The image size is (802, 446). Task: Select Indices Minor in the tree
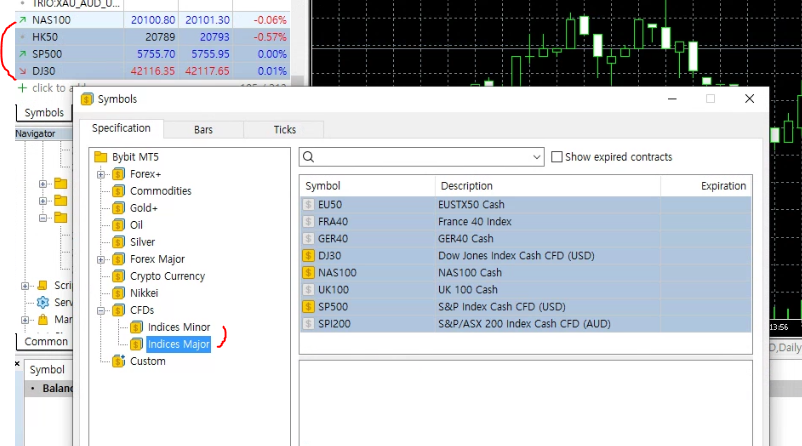click(179, 327)
